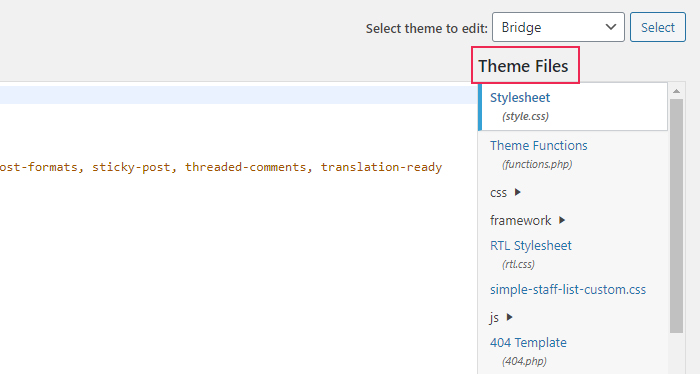Click the highlighted first line of code editor
The width and height of the screenshot is (700, 374).
pyautogui.click(x=238, y=95)
